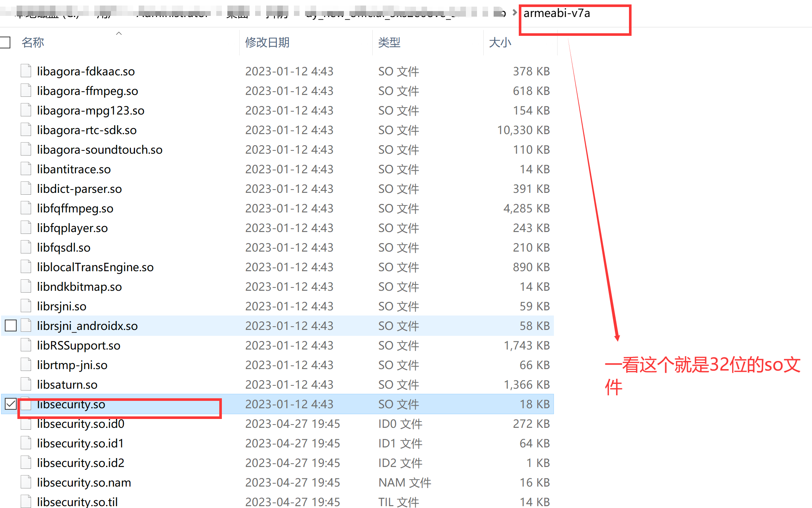Sort by the 名称 column header
The width and height of the screenshot is (812, 508).
pos(33,42)
